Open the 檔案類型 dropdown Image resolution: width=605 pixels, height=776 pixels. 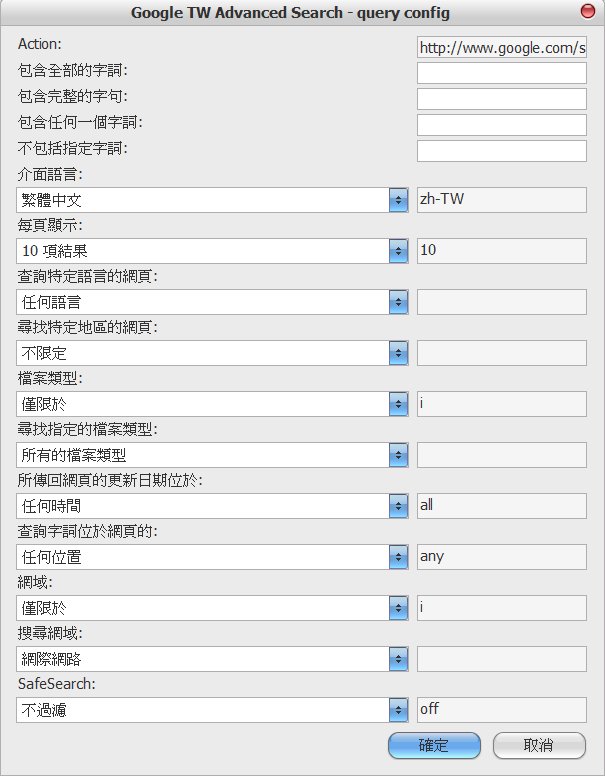pos(213,403)
